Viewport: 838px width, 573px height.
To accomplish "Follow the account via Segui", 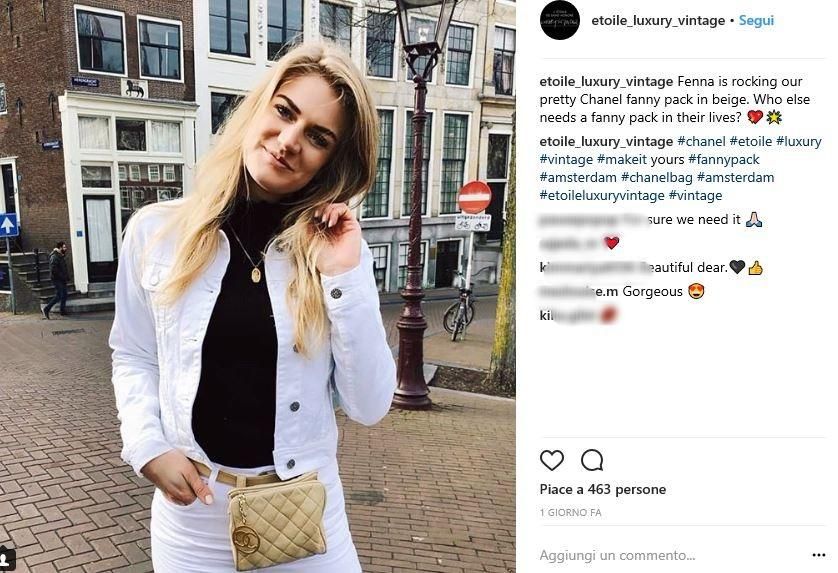I will (756, 21).
